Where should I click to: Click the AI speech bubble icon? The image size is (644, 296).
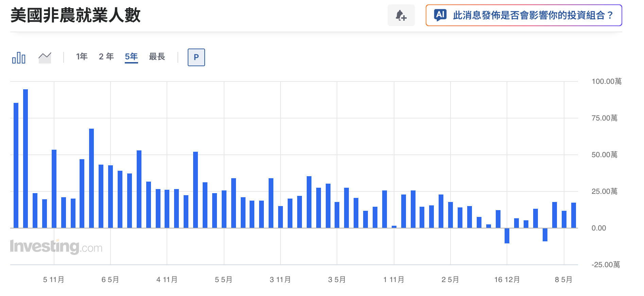440,15
